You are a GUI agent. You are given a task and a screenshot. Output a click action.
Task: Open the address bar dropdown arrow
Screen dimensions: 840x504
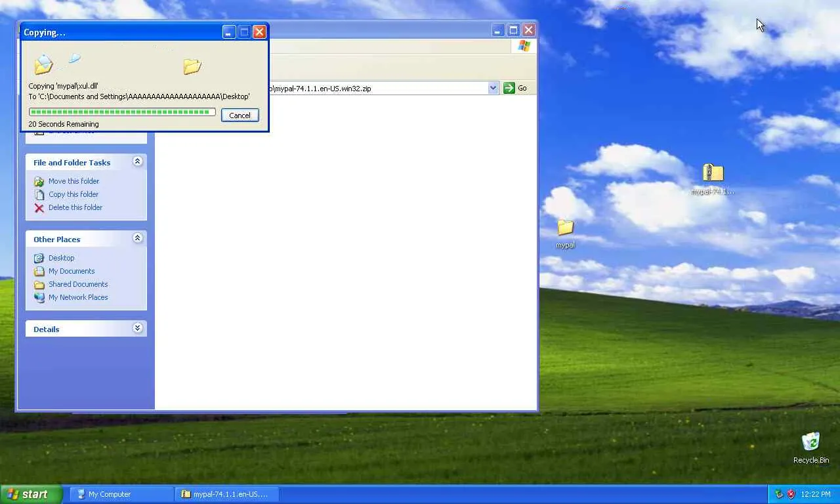click(x=493, y=88)
